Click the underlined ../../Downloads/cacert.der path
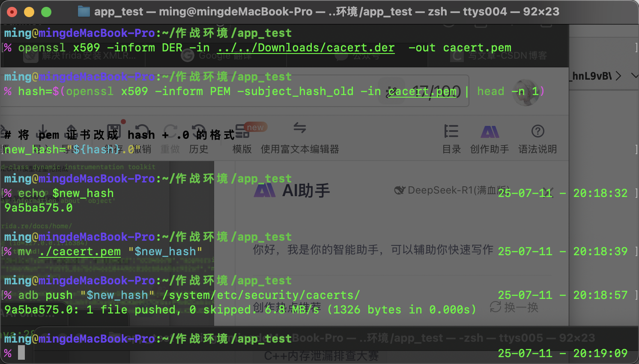Image resolution: width=639 pixels, height=364 pixels. click(x=306, y=48)
